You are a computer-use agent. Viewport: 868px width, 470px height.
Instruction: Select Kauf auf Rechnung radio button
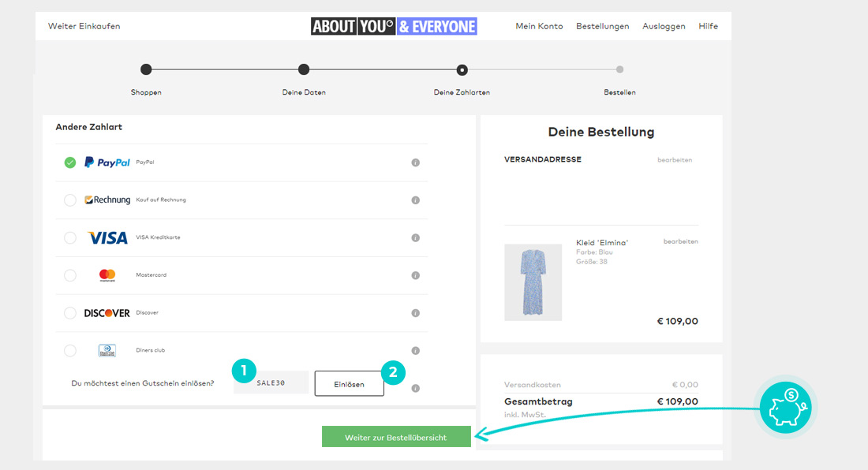69,200
